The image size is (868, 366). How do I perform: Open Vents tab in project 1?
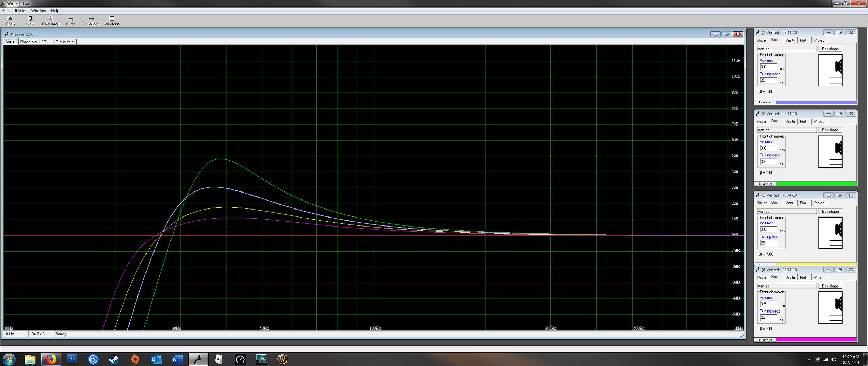(790, 40)
